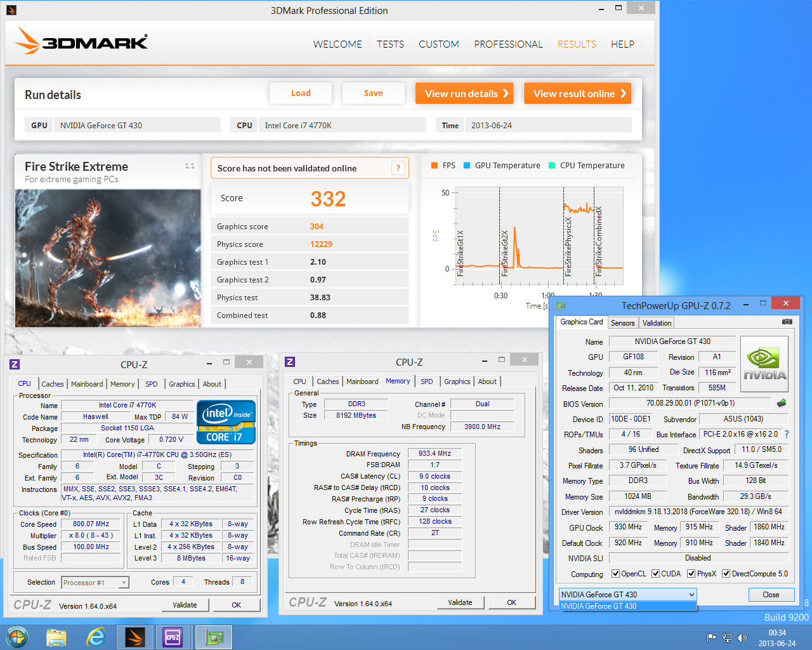This screenshot has height=650, width=812.
Task: Click the orange FPS legend swatch
Action: 435,165
